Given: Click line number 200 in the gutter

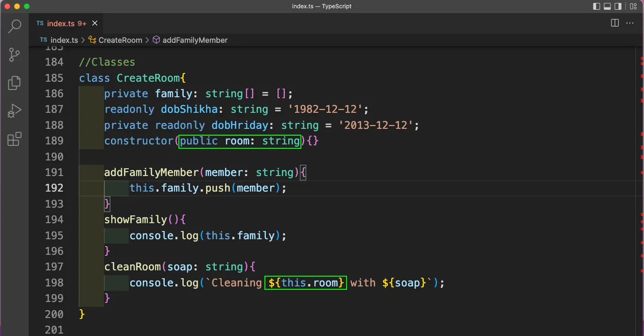Looking at the screenshot, I should click(54, 314).
